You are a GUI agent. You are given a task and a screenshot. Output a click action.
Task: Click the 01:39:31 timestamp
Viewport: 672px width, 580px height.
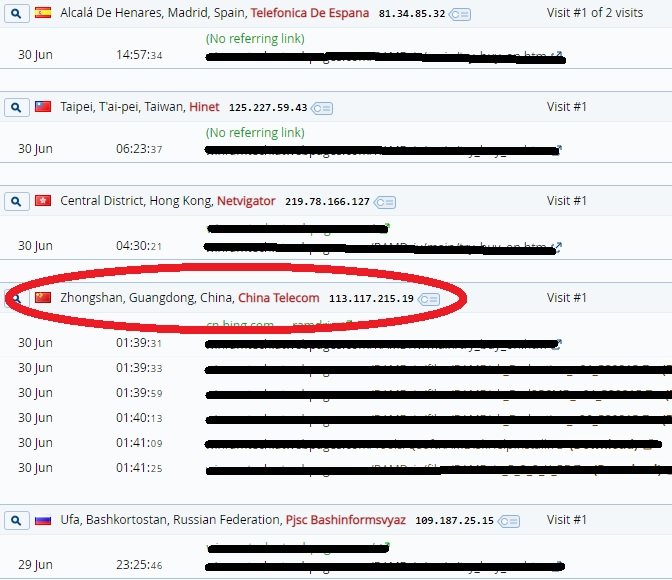coord(139,343)
